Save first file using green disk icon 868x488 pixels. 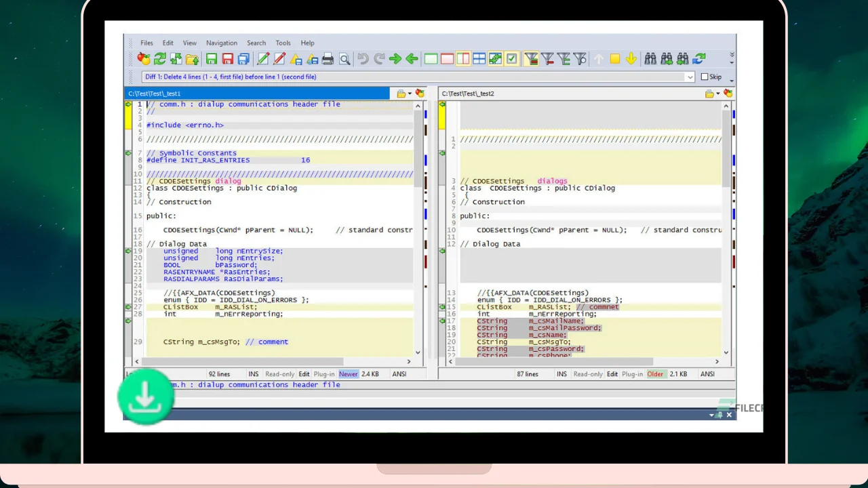coord(212,59)
